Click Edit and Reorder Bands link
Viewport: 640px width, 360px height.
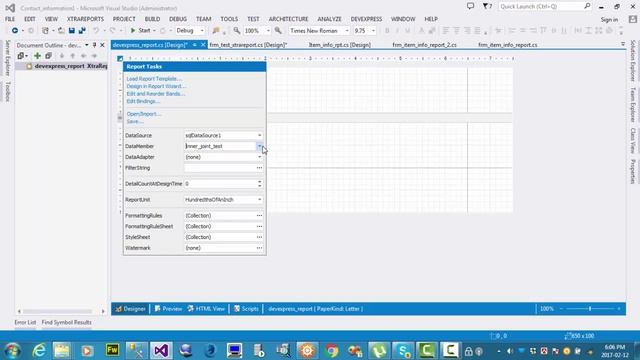156,94
